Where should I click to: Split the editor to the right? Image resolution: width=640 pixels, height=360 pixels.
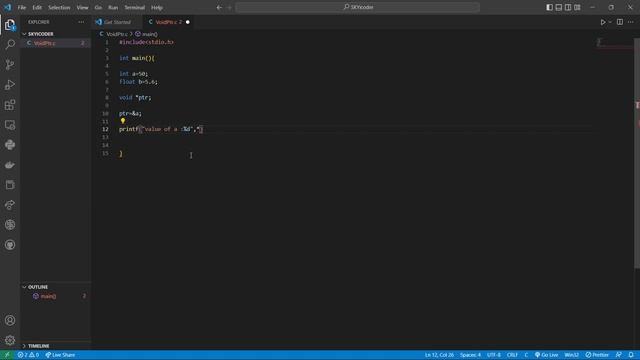click(620, 22)
